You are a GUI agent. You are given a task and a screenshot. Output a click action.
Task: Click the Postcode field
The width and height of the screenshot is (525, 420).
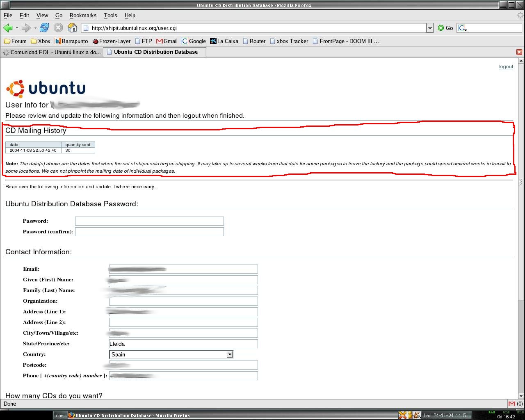pyautogui.click(x=183, y=365)
